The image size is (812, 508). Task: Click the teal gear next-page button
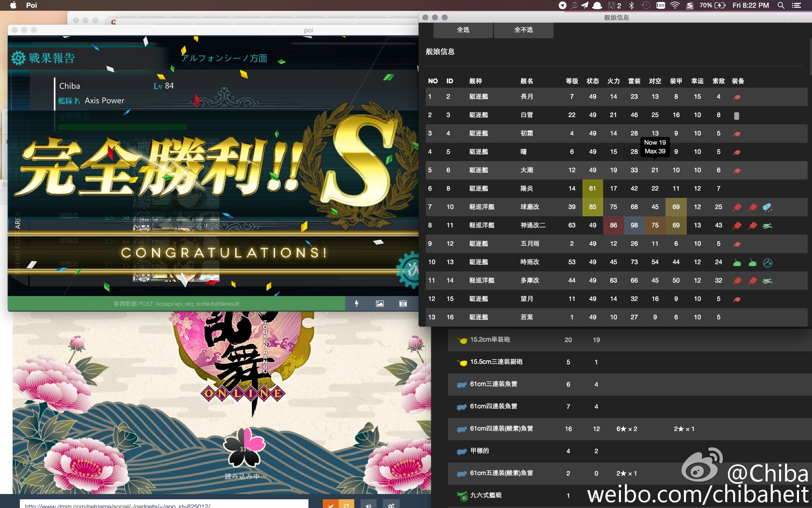(411, 270)
